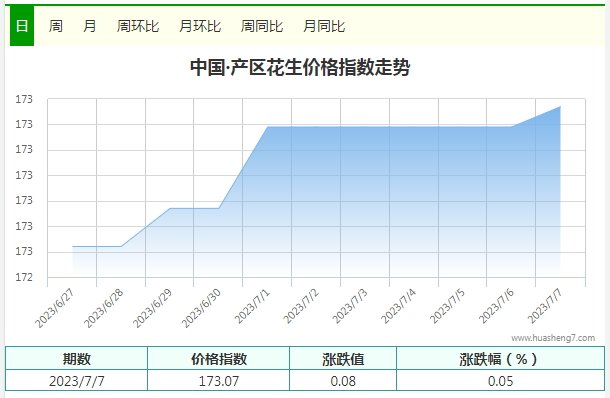
Task: Open the 周同比 tab
Action: [x=262, y=26]
